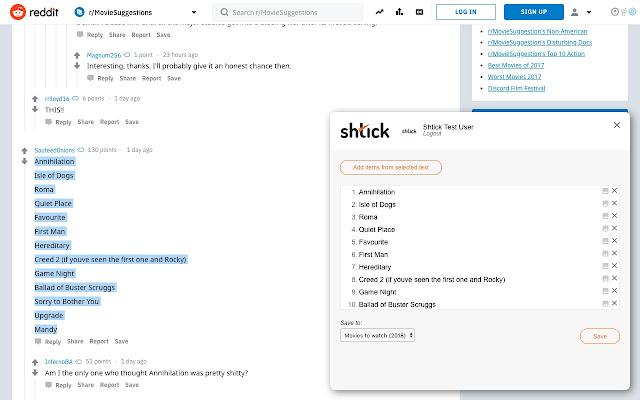Open InfernoBA's user profile

(x=59, y=362)
